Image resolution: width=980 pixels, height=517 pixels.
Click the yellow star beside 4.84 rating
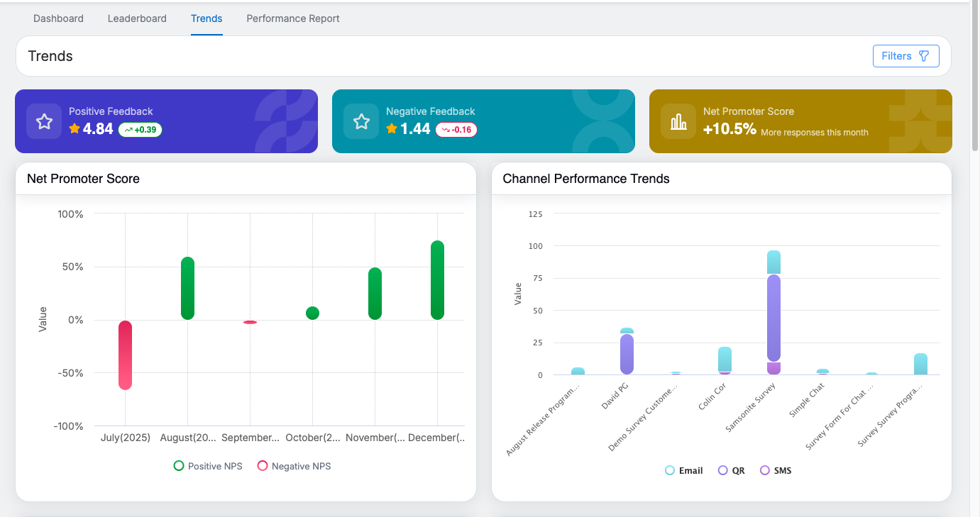tap(75, 129)
